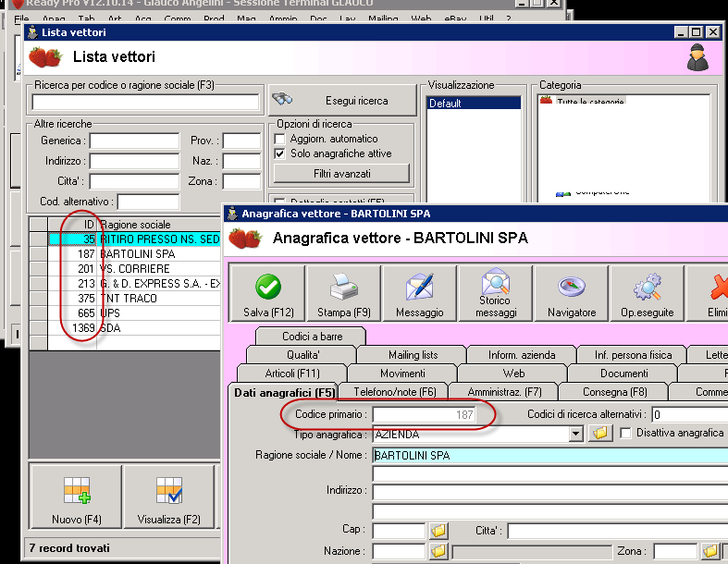
Task: Click the Salva (F12) green checkmark button
Action: coord(268,293)
